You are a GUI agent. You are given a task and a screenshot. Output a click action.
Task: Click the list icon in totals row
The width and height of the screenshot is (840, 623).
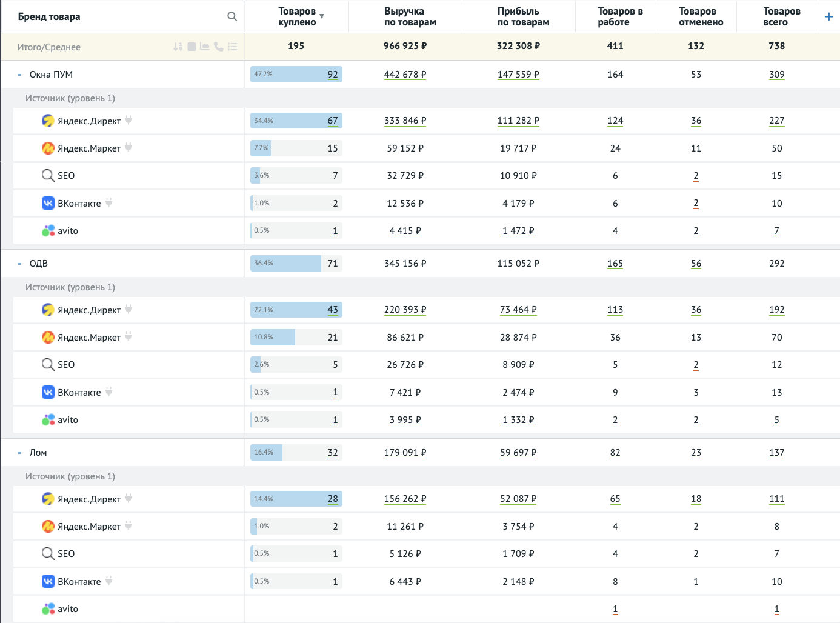pos(232,47)
